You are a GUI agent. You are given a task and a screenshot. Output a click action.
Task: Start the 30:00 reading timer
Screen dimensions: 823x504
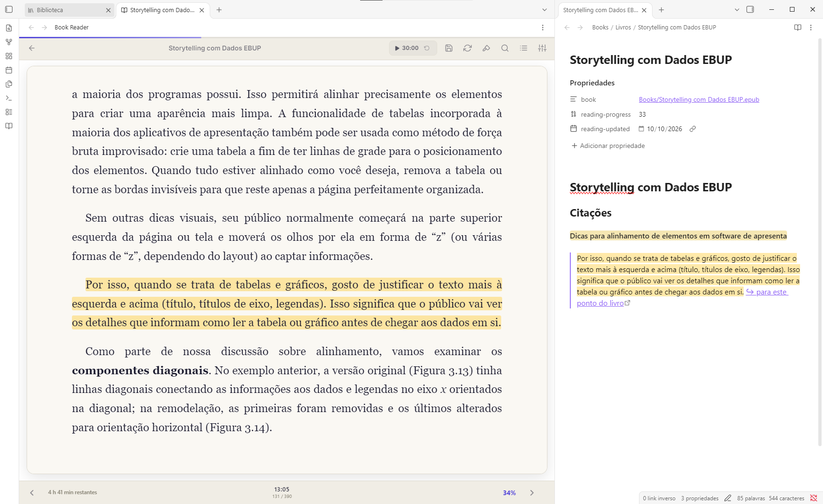pyautogui.click(x=406, y=48)
